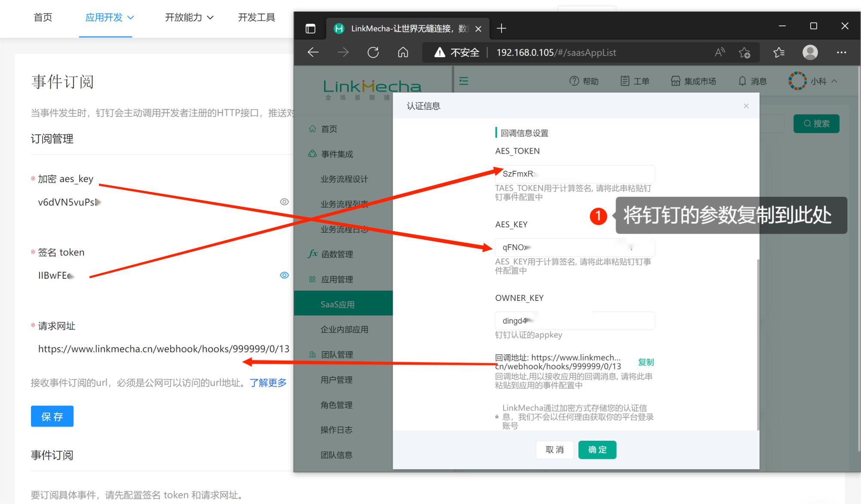Reload the LinkMecha page
861x504 pixels.
373,53
